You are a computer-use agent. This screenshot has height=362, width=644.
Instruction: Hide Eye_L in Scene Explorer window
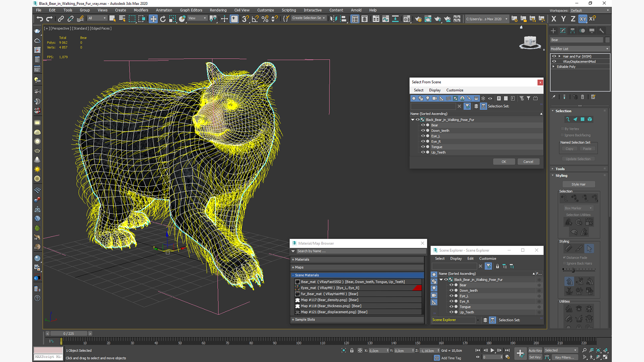tap(451, 296)
